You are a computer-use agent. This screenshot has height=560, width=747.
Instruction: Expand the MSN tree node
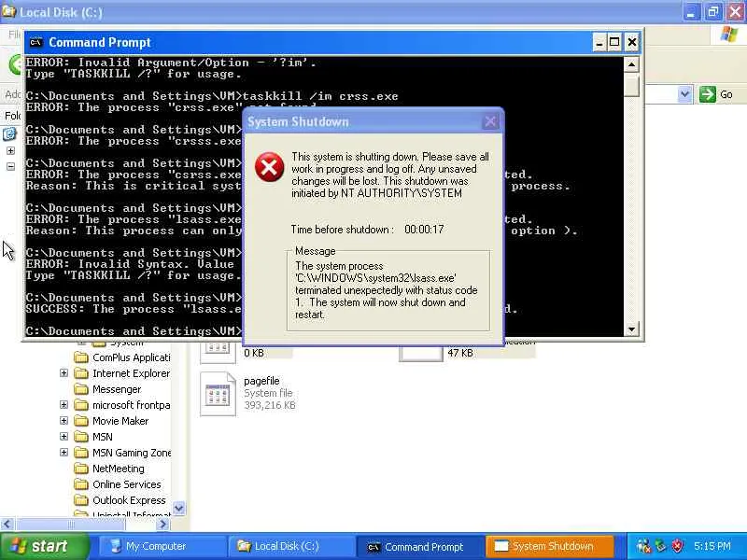[63, 437]
